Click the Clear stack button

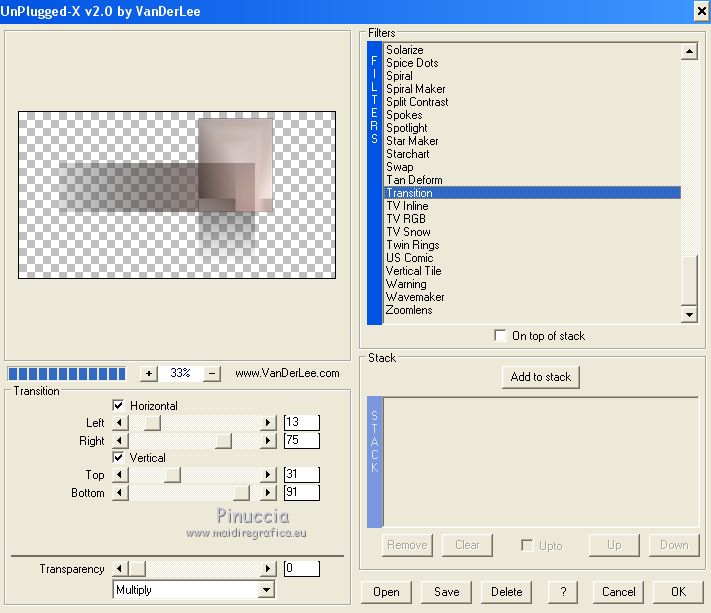(467, 545)
